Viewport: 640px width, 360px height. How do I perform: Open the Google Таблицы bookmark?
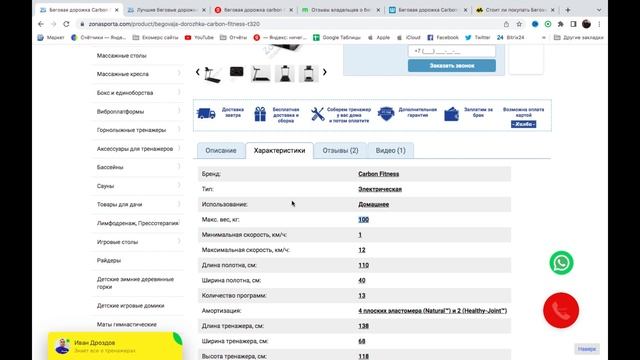point(337,37)
